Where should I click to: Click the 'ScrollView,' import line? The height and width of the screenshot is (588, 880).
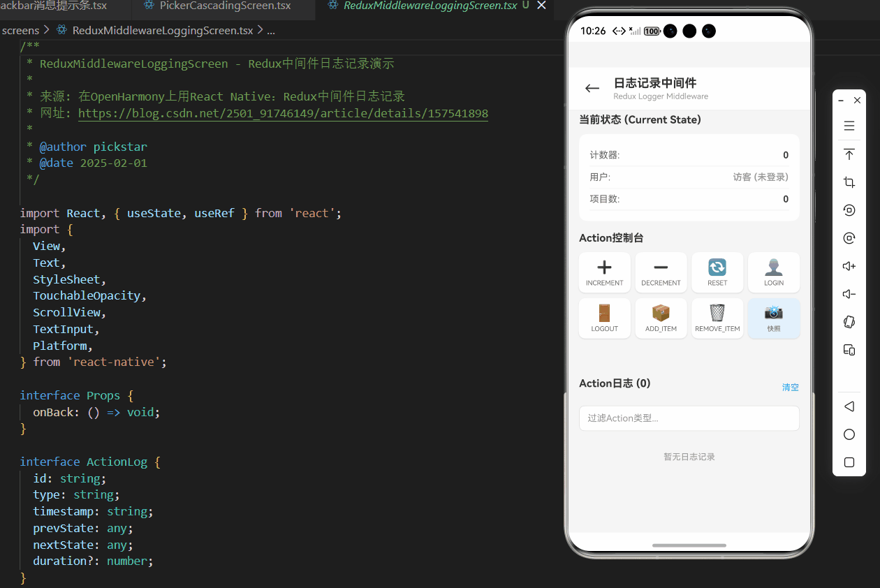[70, 312]
